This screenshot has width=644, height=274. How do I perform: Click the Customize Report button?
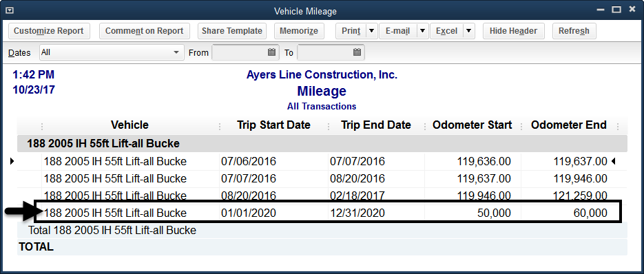click(x=49, y=31)
